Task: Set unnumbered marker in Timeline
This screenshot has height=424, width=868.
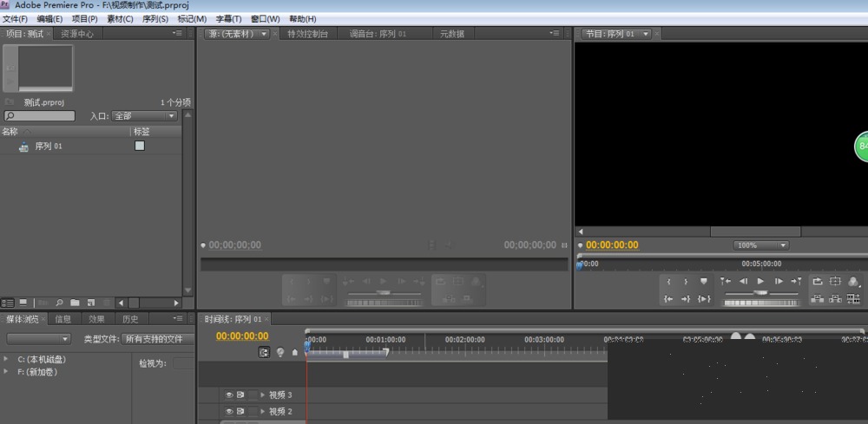Action: pos(294,352)
